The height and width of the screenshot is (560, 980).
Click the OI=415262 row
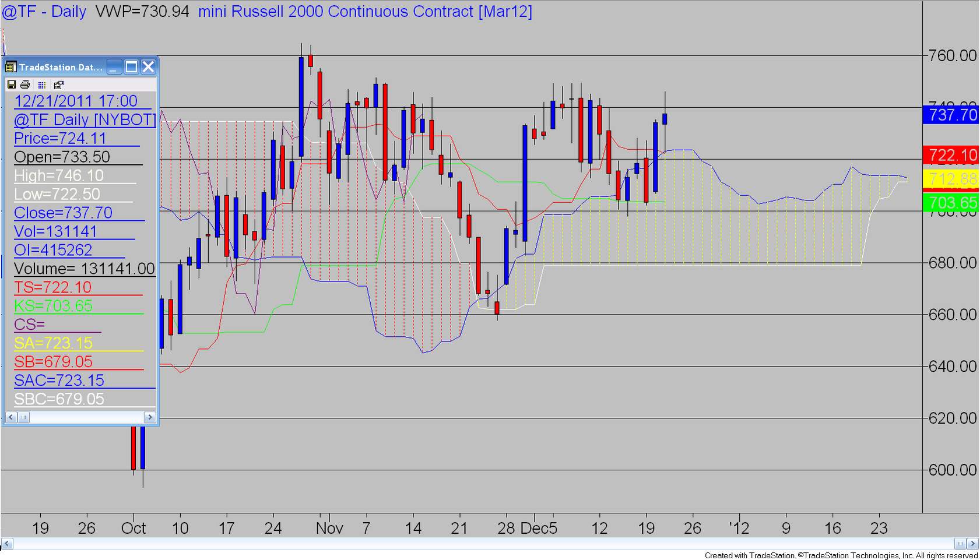(x=53, y=250)
